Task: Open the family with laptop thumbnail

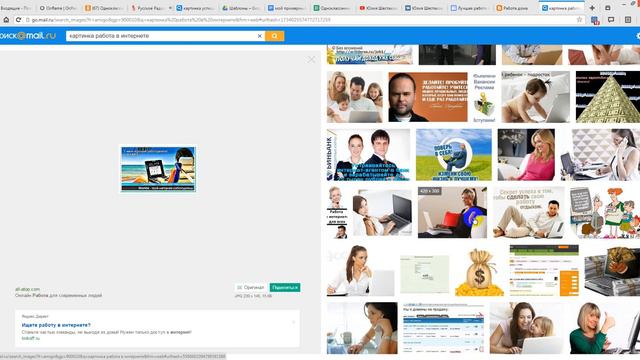Action: coord(355,97)
